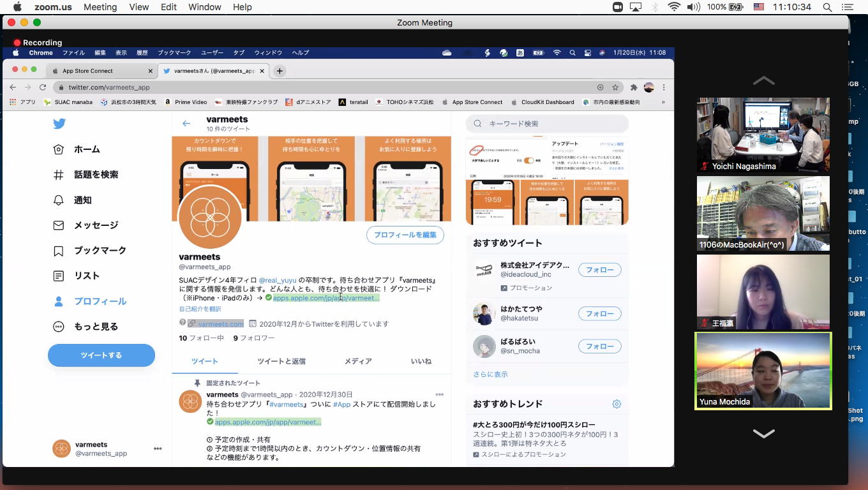
Task: Switch to the メディア tab
Action: click(x=358, y=361)
